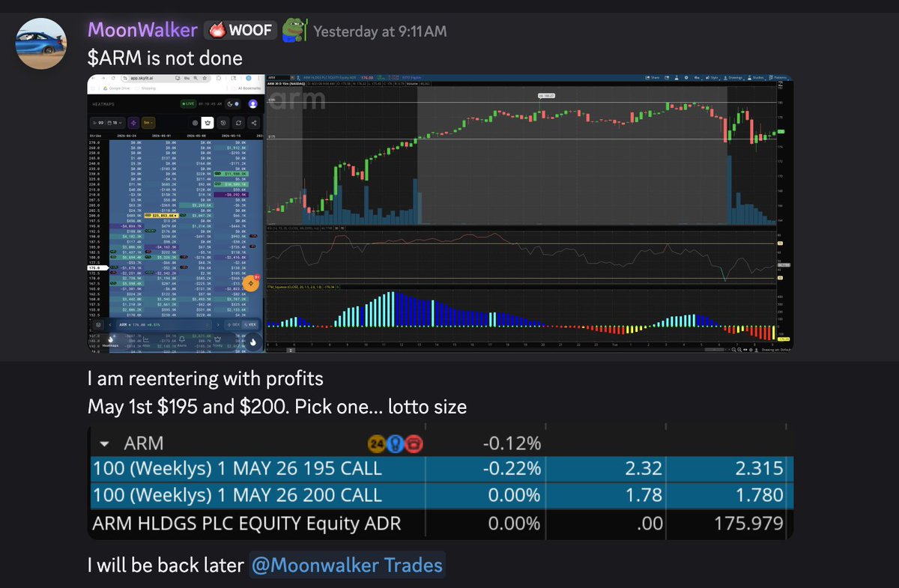
Task: Switch to the GEX view
Action: coord(234,325)
